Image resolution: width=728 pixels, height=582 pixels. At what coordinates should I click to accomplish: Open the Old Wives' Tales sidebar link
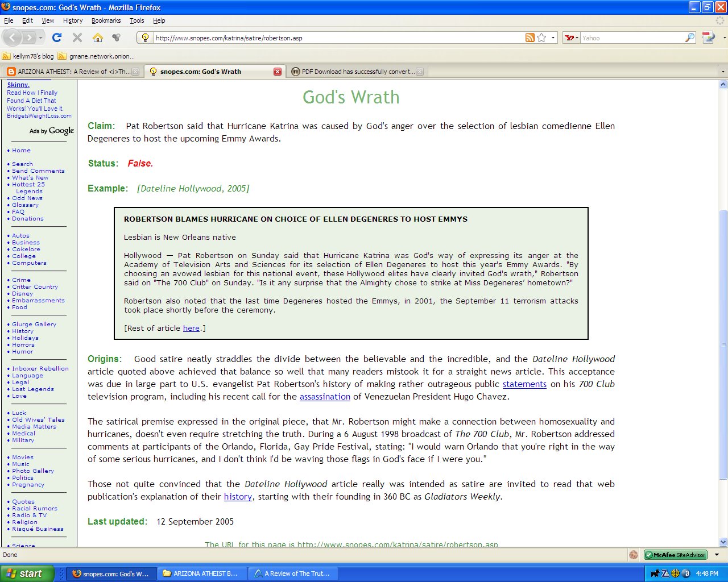[x=39, y=420]
